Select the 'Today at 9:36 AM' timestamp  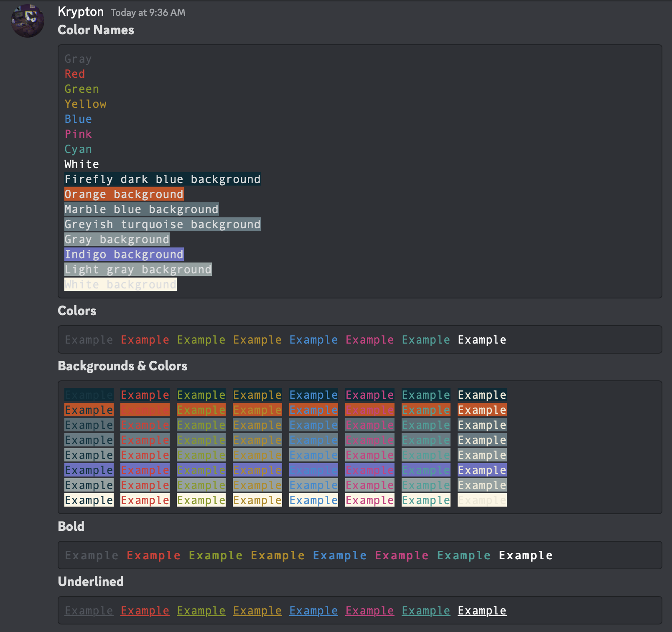(x=148, y=13)
